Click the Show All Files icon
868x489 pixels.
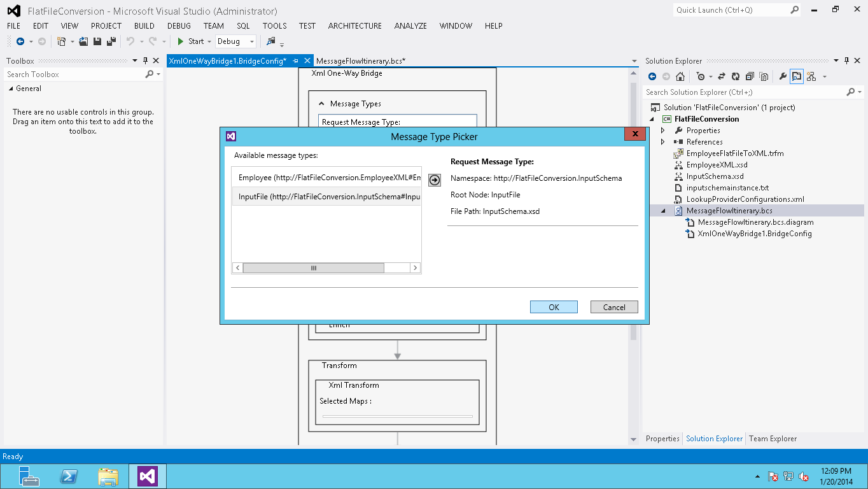pyautogui.click(x=763, y=76)
